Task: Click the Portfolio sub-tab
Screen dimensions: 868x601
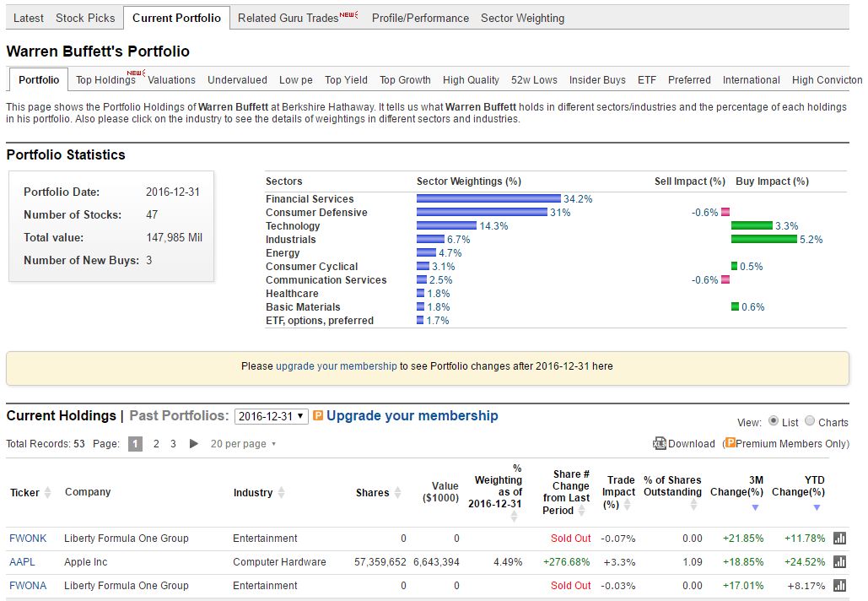Action: 39,79
